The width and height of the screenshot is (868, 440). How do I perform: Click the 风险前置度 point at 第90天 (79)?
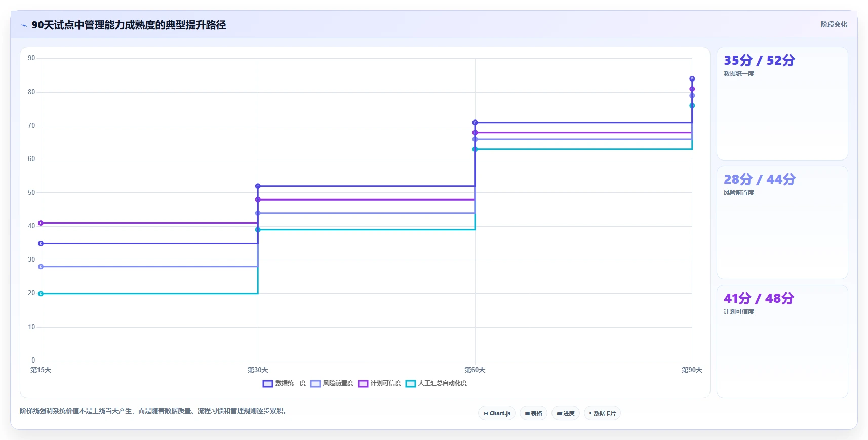692,96
